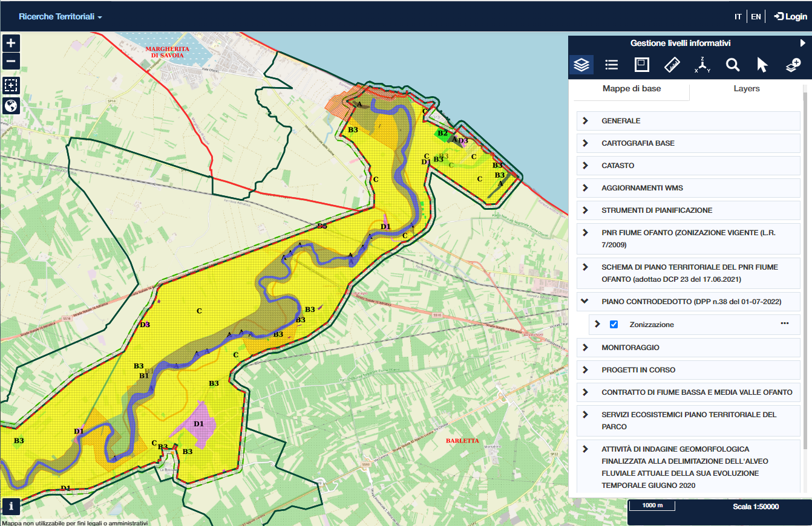Select the layers stack icon
812x526 pixels.
[581, 65]
